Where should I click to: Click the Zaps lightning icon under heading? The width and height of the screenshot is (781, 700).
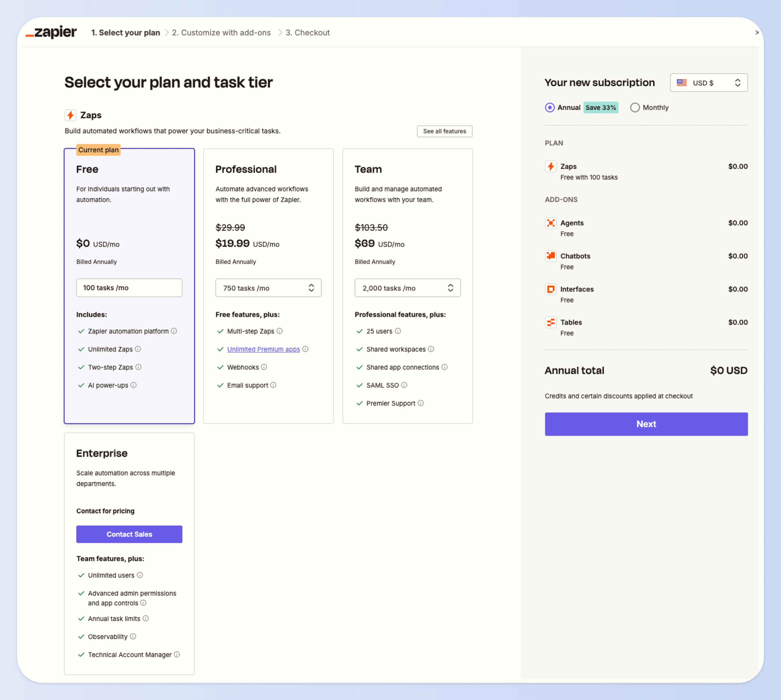(70, 115)
